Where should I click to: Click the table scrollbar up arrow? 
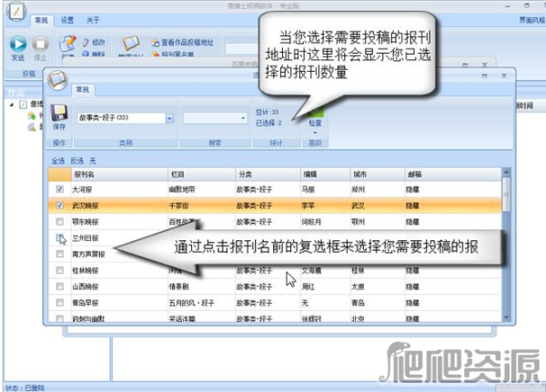click(506, 172)
